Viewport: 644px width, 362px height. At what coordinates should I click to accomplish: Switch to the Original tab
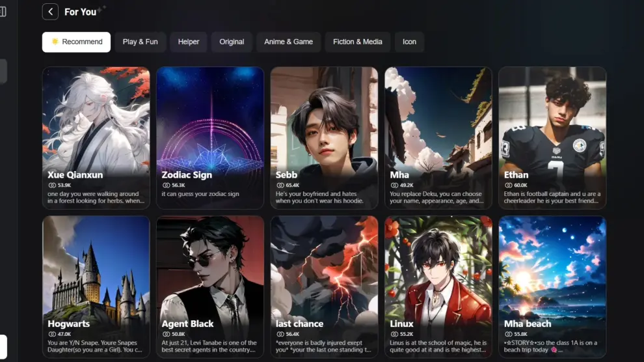(x=232, y=42)
